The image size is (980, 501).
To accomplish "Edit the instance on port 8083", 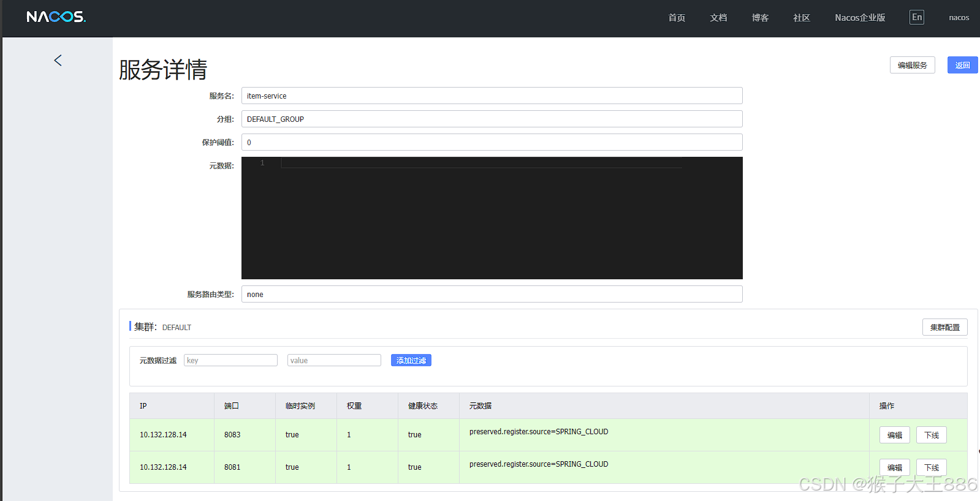I will 895,435.
